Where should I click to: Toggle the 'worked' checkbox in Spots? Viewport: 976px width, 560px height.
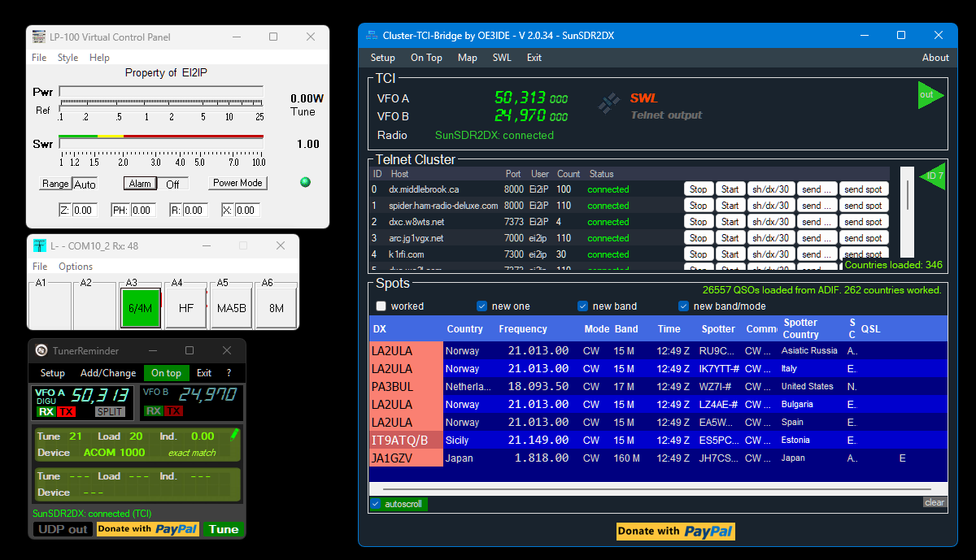(x=381, y=306)
